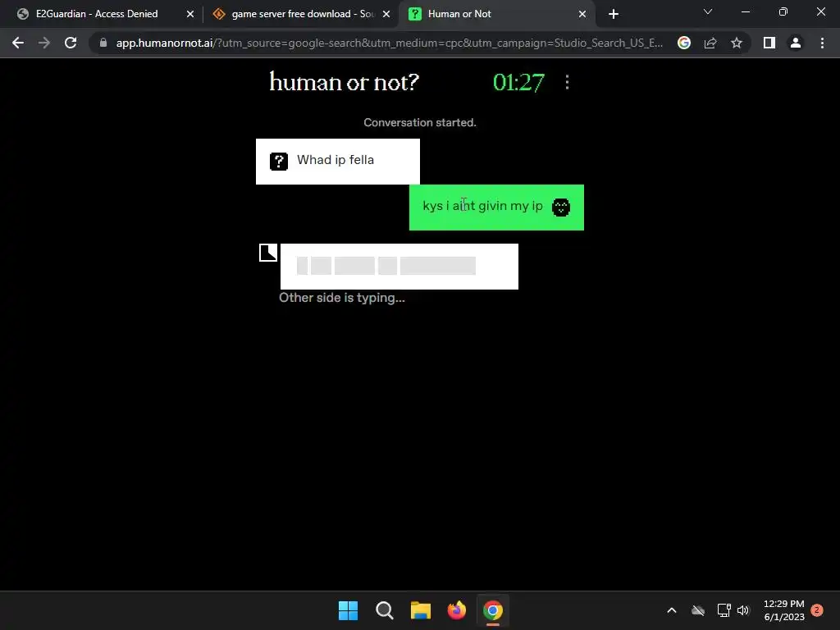Click the 'Whad ip fella' message text

[x=336, y=160]
